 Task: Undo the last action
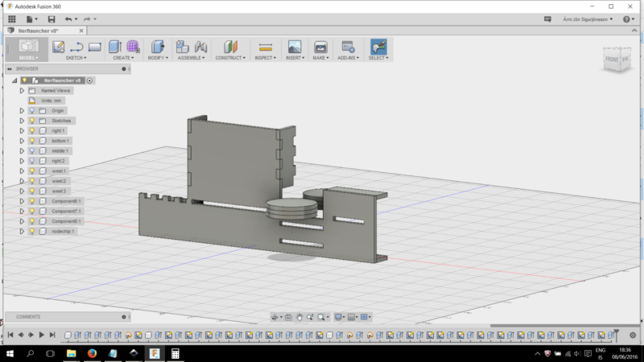point(68,19)
